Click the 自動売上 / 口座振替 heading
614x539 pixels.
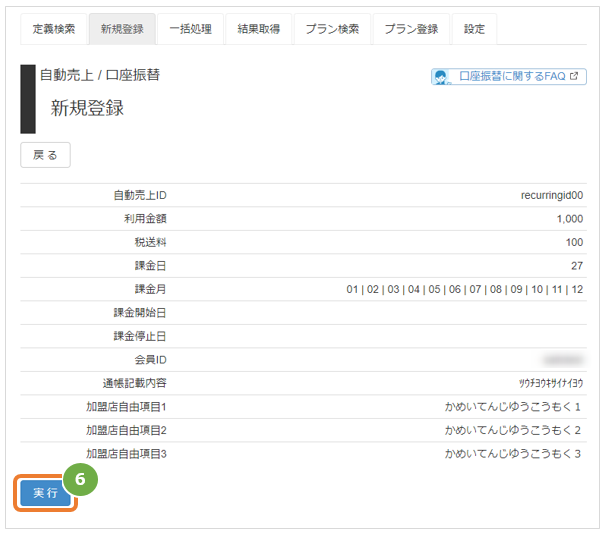click(x=100, y=75)
